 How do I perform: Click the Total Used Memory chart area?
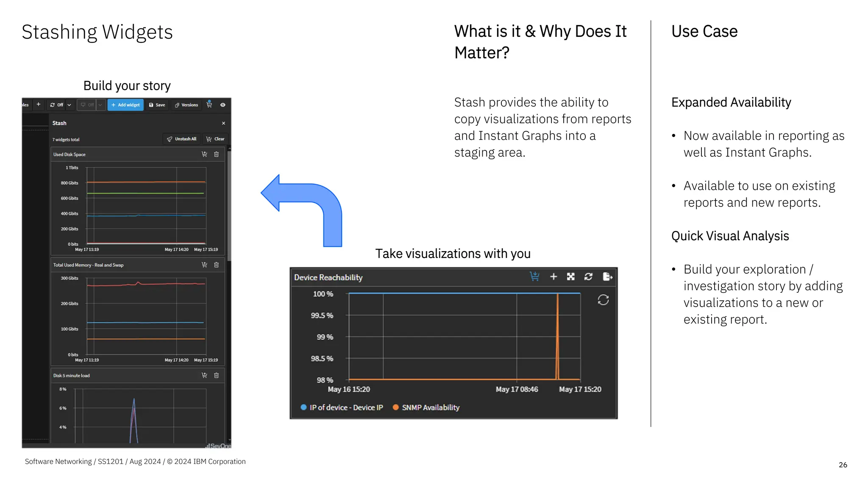(146, 316)
